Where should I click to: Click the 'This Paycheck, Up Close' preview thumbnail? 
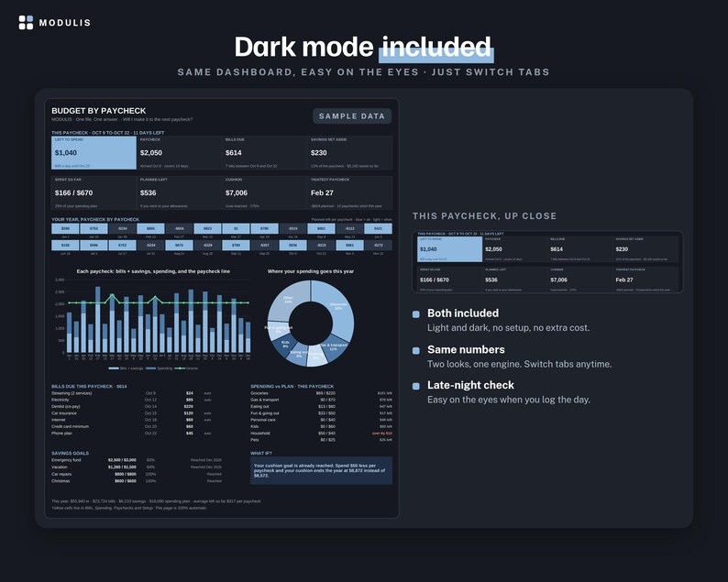[547, 262]
